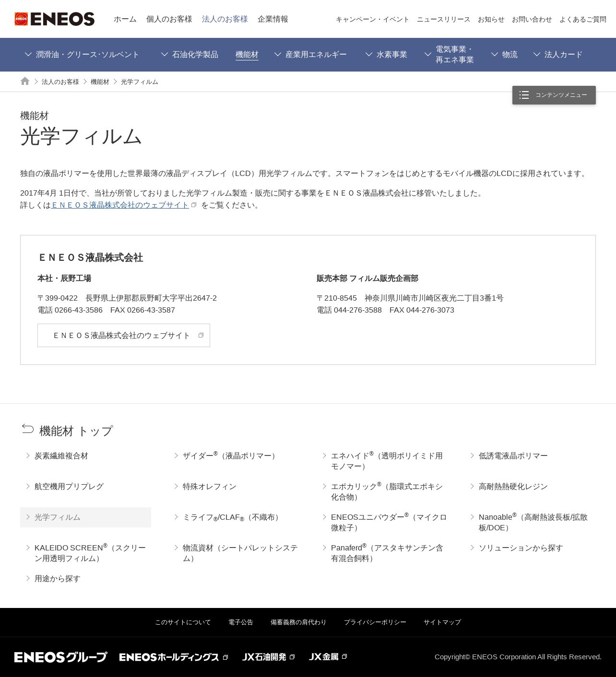Open Panaferd（アスタキサンチン含有混合飼料） link

387,553
